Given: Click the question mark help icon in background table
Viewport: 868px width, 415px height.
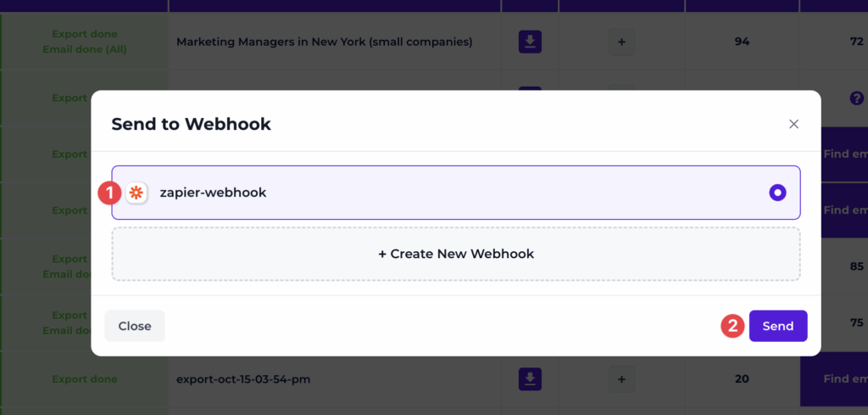Looking at the screenshot, I should pyautogui.click(x=856, y=98).
